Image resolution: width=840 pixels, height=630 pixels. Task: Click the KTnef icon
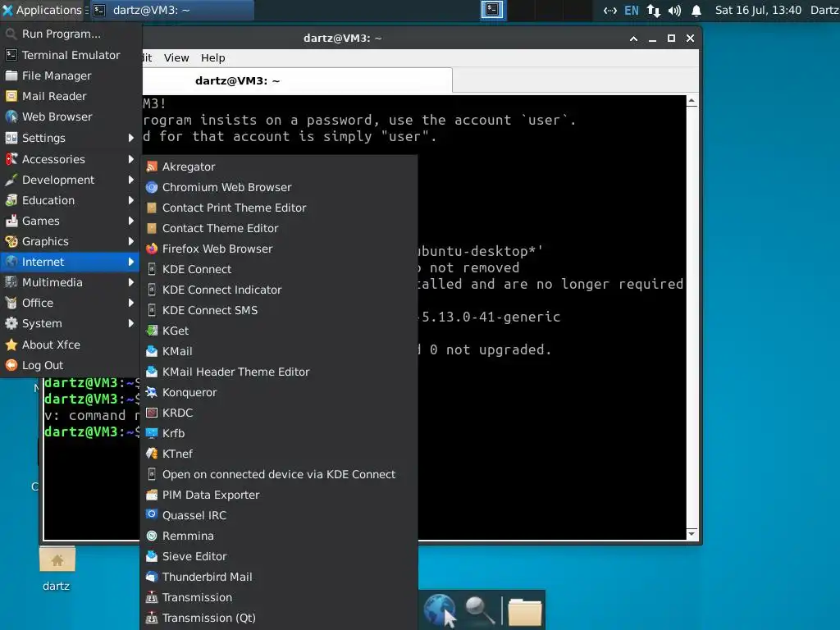pyautogui.click(x=152, y=454)
